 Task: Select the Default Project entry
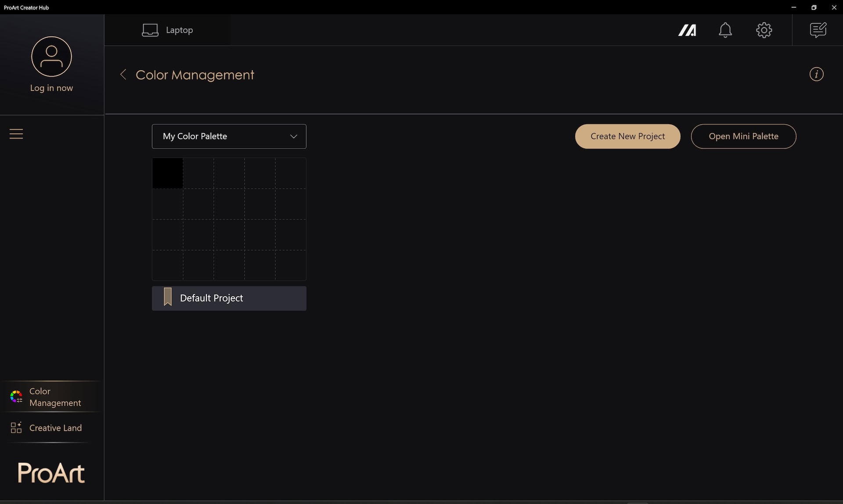coord(229,299)
